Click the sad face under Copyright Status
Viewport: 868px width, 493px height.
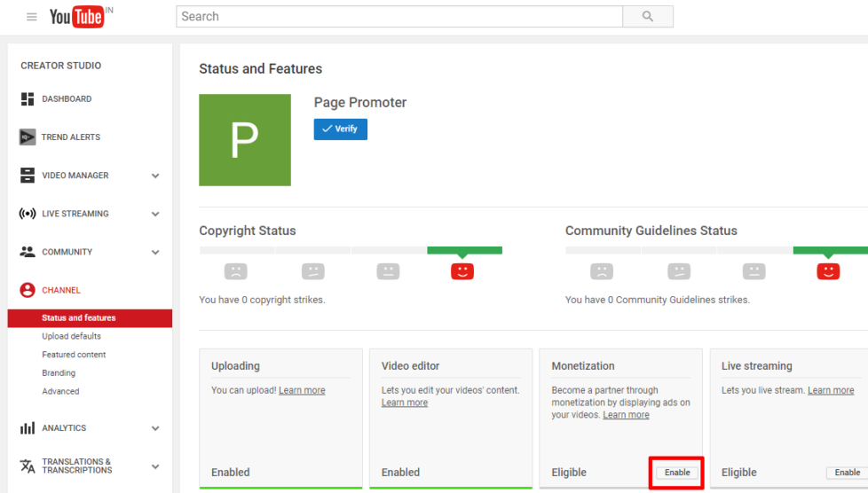click(x=236, y=271)
